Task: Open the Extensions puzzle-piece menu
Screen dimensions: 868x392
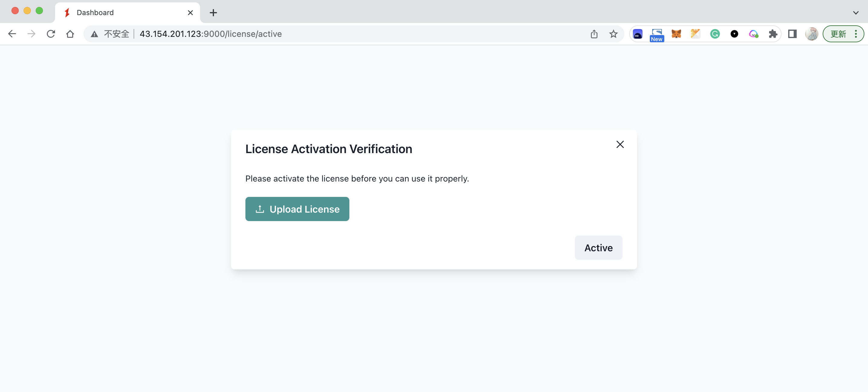Action: 773,34
